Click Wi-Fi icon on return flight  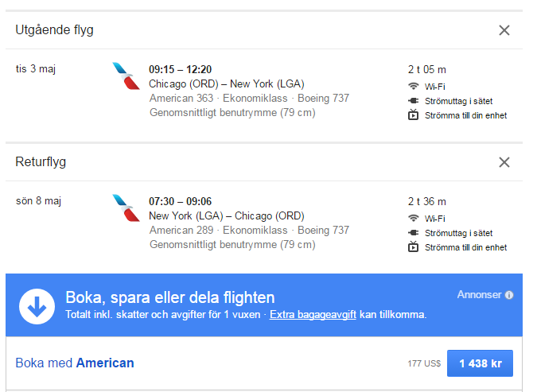(x=413, y=218)
